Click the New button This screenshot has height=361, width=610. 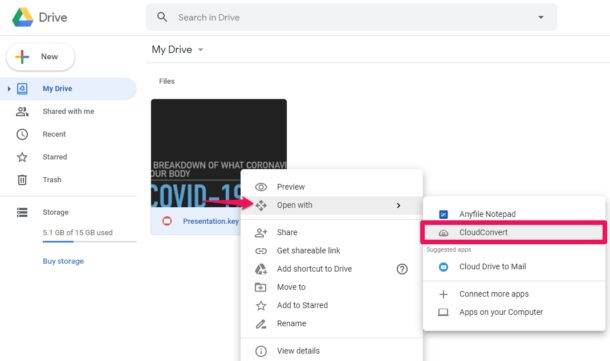tap(40, 57)
